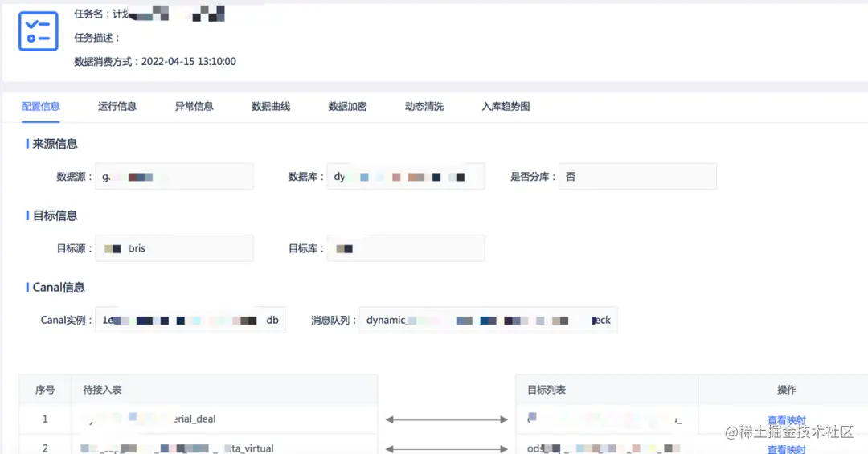Screen dimensions: 868x454
Task: Open the 运行信息 tab
Action: 117,106
